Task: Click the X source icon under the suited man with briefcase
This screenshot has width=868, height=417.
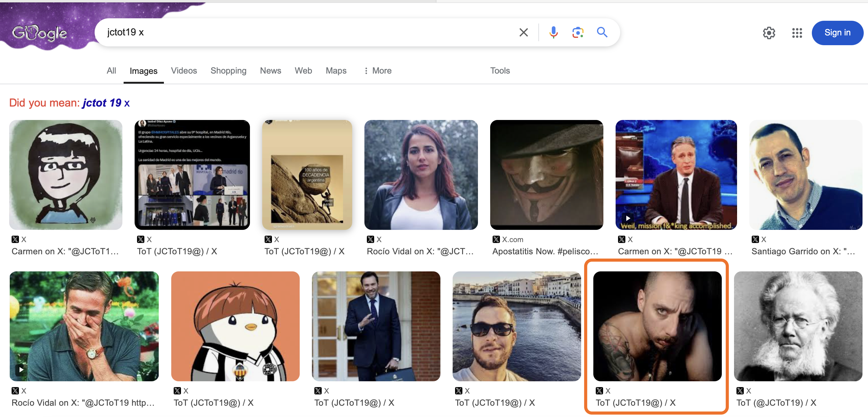Action: tap(318, 391)
